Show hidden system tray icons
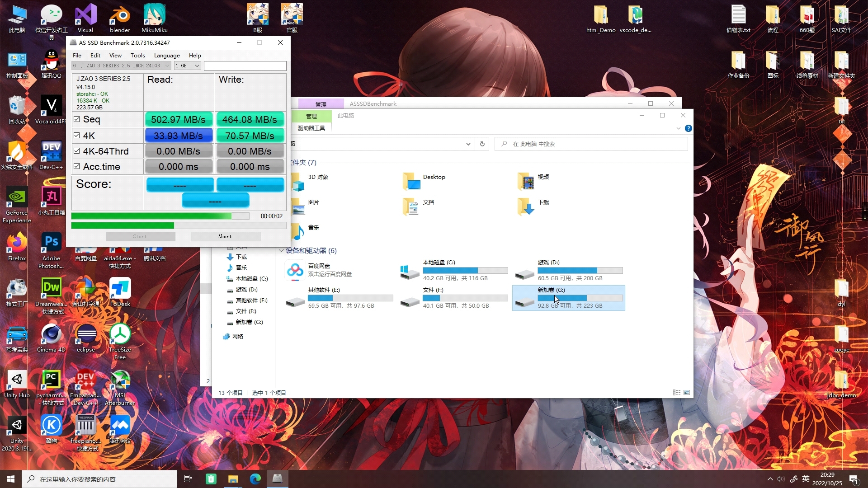The width and height of the screenshot is (868, 488). point(770,479)
